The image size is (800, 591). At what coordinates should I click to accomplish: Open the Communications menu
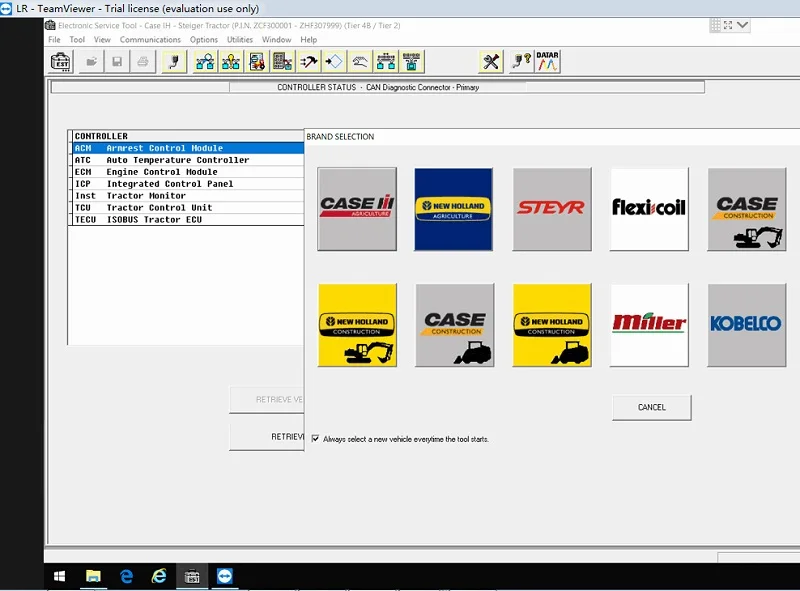[x=150, y=39]
